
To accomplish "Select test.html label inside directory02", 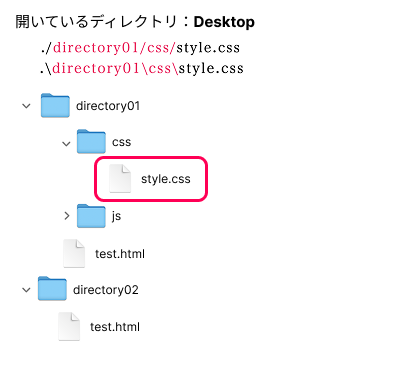I will (x=115, y=327).
